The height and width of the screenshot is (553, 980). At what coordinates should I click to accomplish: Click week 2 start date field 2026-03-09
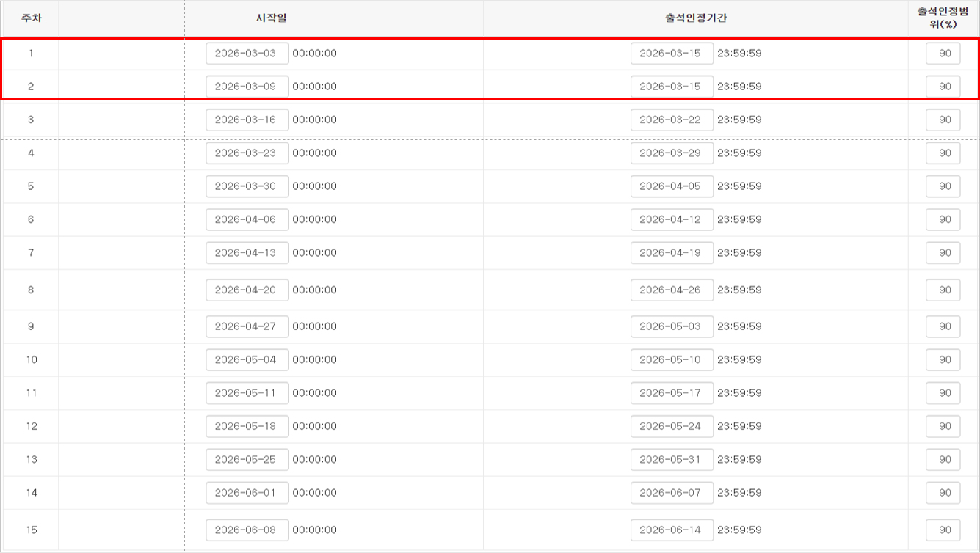tap(247, 87)
